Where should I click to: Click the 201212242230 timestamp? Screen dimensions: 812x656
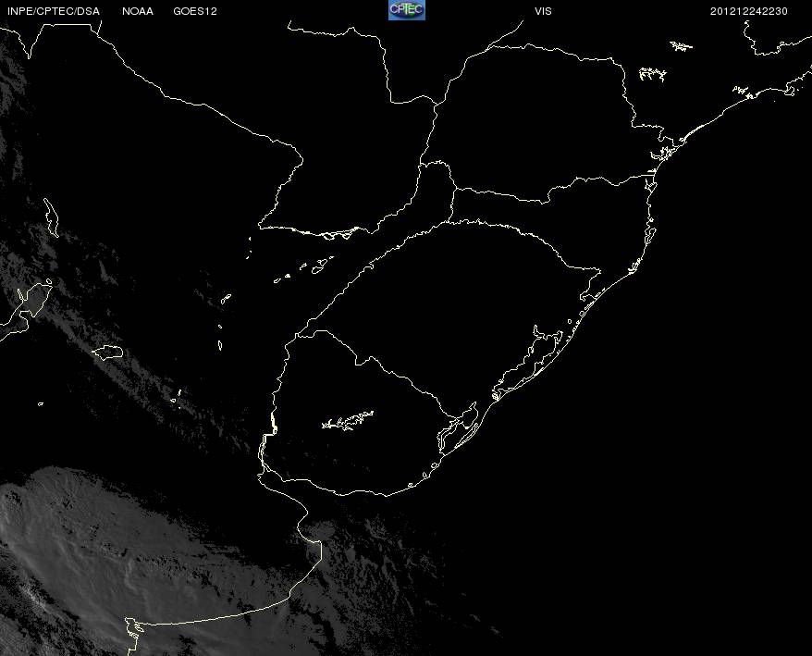tap(749, 11)
